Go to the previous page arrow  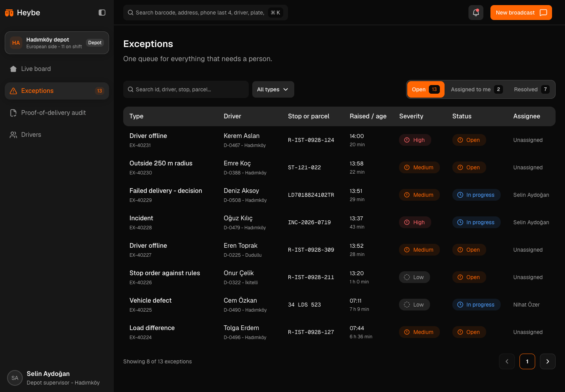[507, 361]
